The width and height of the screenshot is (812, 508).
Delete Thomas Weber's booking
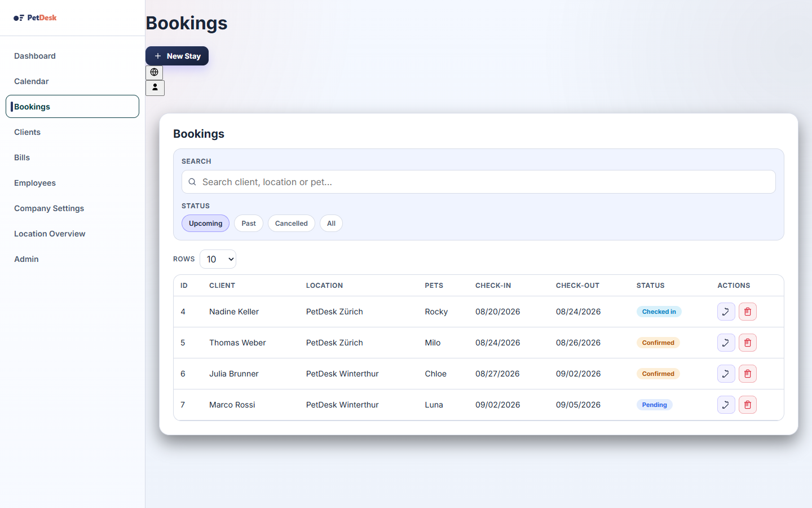click(747, 343)
